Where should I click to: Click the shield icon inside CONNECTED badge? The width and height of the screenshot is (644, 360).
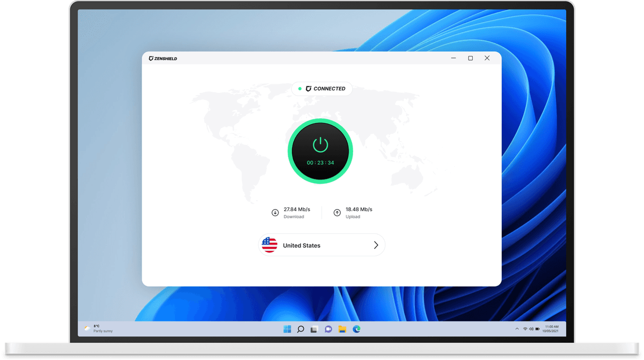[310, 89]
